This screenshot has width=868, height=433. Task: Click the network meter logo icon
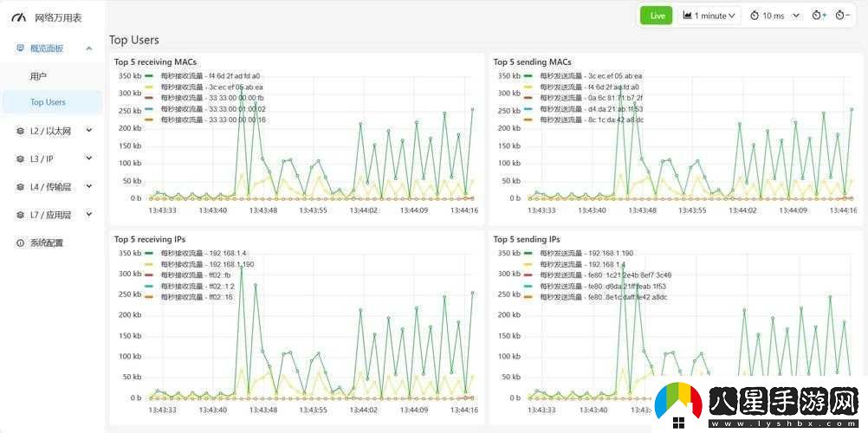click(x=19, y=17)
